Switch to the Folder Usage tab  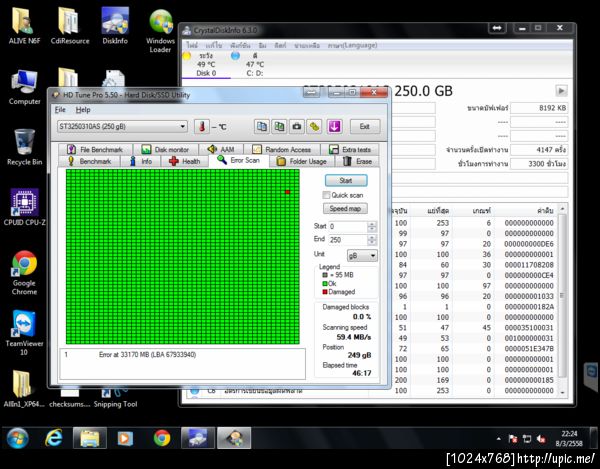[301, 161]
